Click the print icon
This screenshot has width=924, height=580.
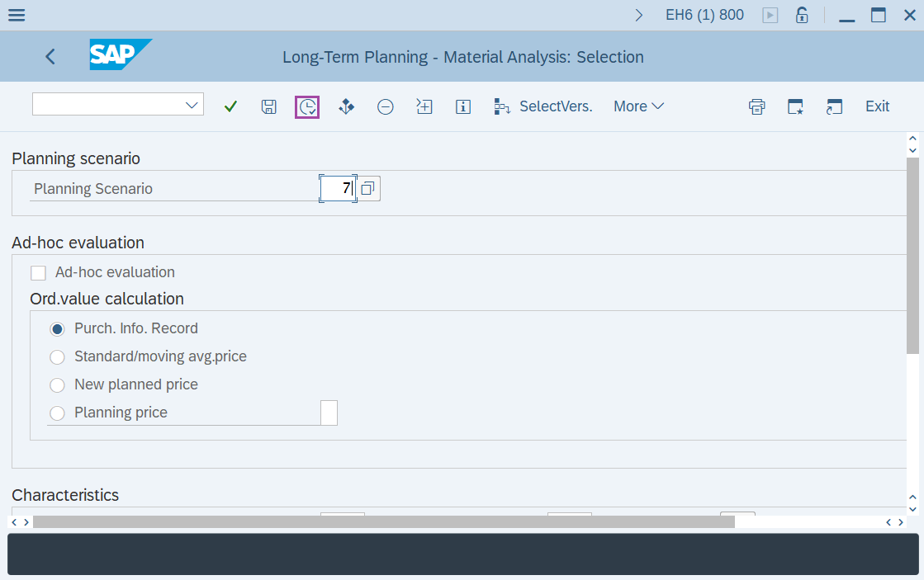(x=756, y=106)
